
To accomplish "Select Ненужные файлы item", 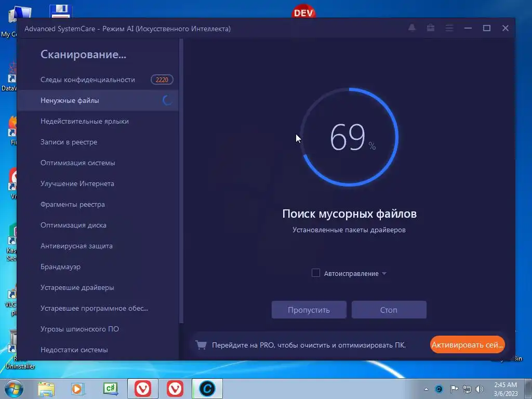I will point(98,100).
